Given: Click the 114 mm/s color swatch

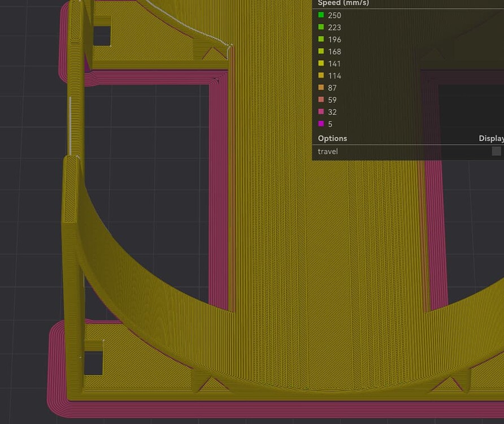Looking at the screenshot, I should coord(321,75).
